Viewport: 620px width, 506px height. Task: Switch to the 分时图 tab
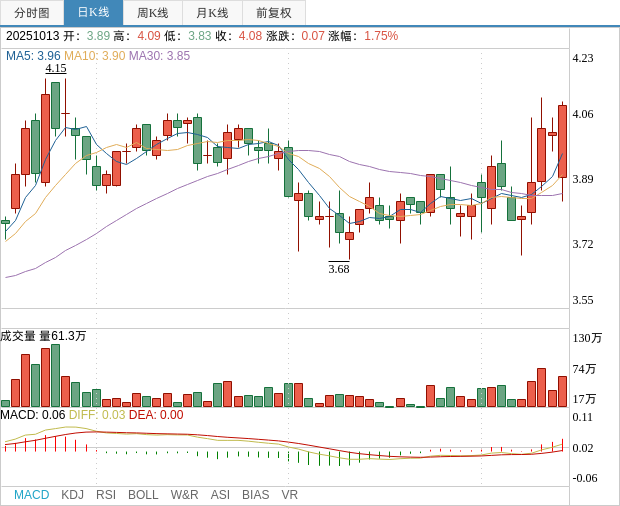coord(32,13)
